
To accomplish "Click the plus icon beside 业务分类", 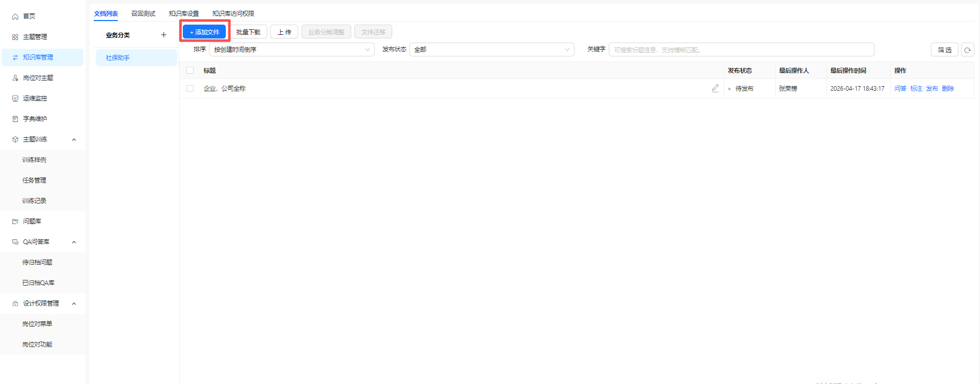I will point(164,35).
